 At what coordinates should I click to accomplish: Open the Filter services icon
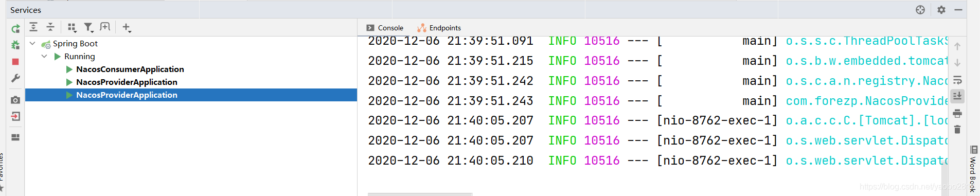pos(88,27)
